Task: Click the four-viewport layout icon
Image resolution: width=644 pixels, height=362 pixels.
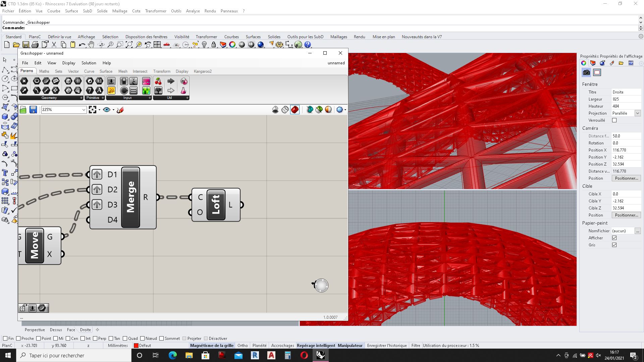Action: click(157, 45)
